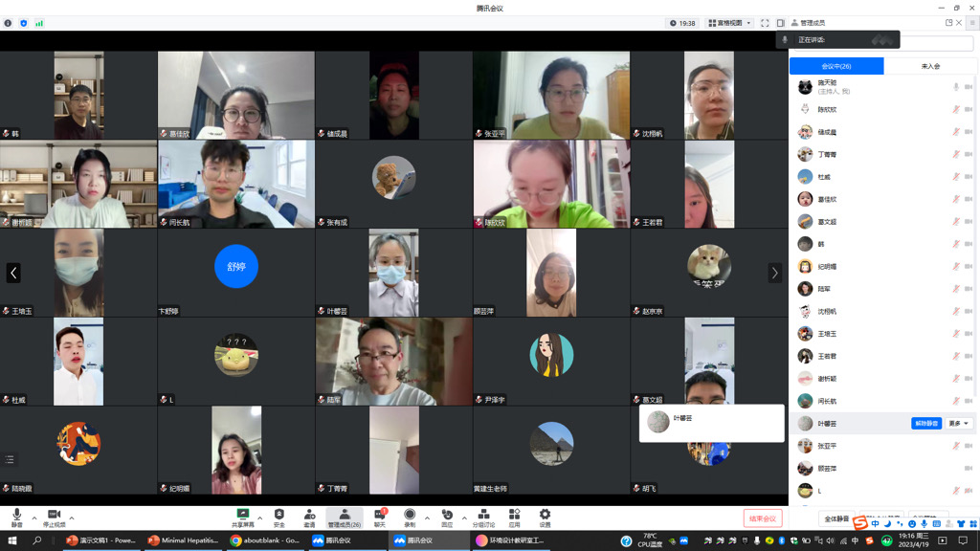Screen dimensions: 980x551
Task: Open 环境设计教研室 taskbar item
Action: pos(511,540)
